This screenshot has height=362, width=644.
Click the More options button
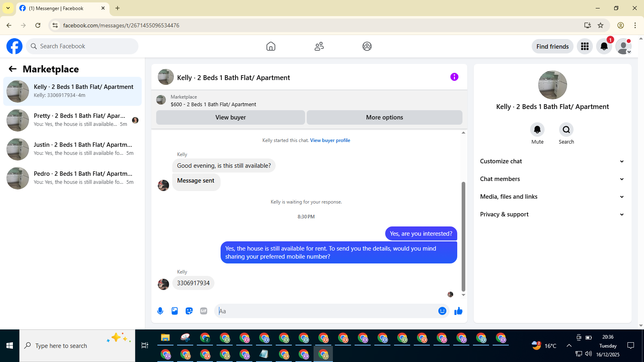coord(384,117)
